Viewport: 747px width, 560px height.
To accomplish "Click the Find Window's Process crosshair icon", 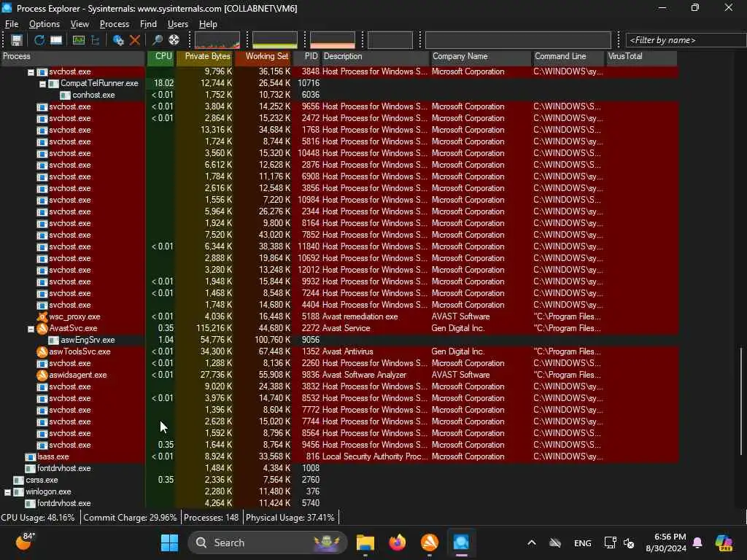I will coord(174,40).
